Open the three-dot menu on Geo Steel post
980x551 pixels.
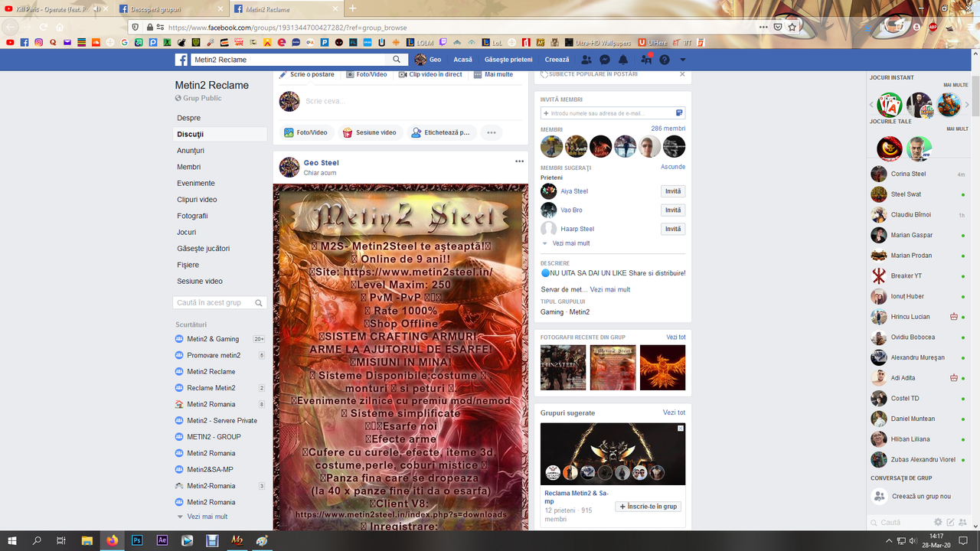click(519, 161)
